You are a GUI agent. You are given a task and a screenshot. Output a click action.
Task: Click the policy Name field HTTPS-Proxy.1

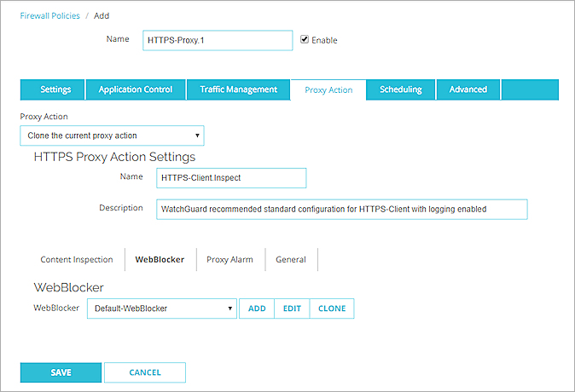tap(217, 41)
